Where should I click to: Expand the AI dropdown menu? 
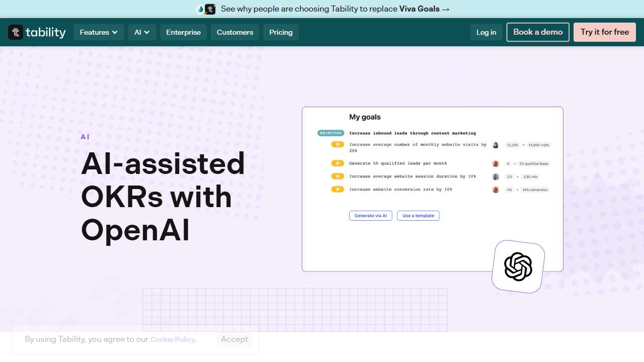click(142, 32)
